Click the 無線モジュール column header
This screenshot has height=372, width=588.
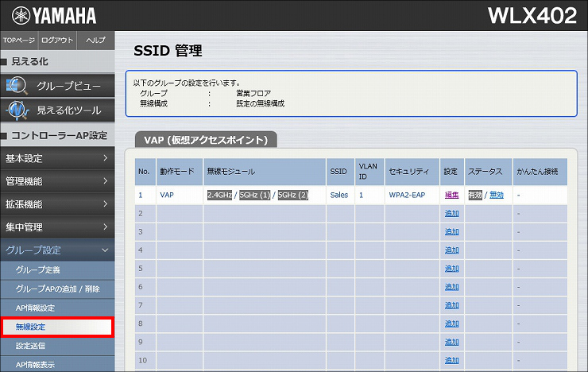pos(265,172)
